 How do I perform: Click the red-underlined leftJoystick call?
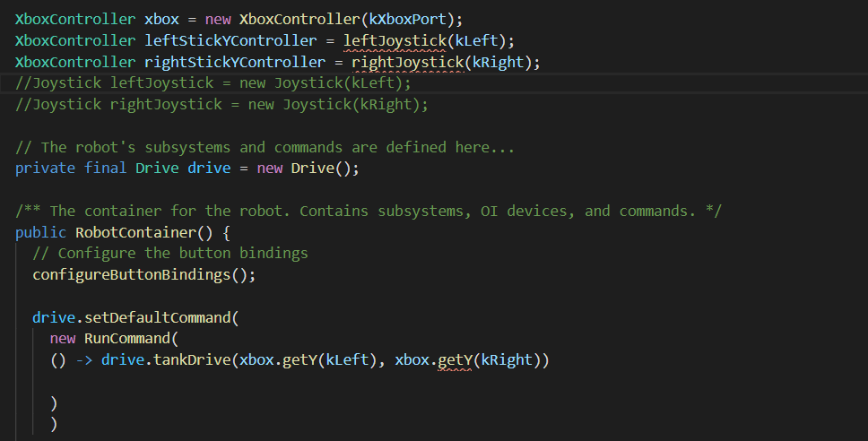(x=395, y=41)
